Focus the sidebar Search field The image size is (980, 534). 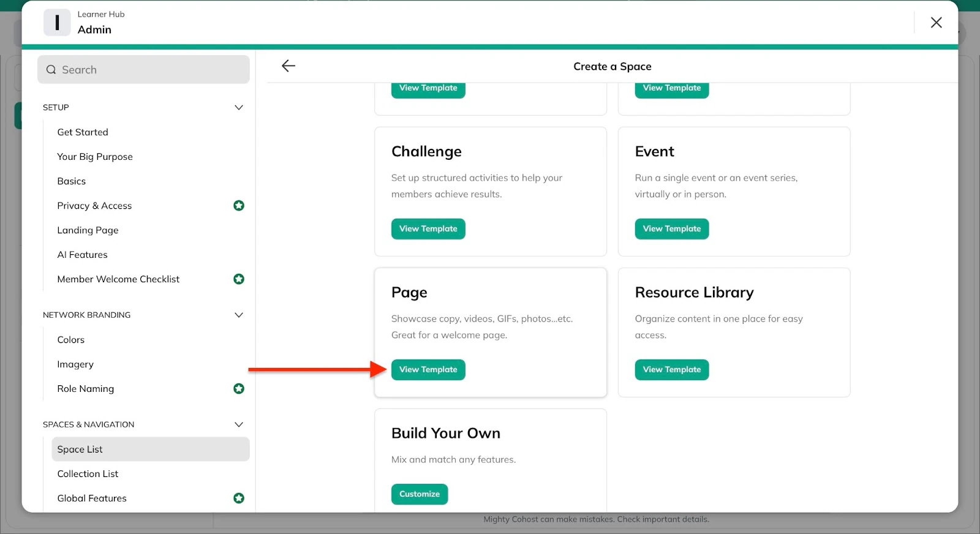(143, 70)
